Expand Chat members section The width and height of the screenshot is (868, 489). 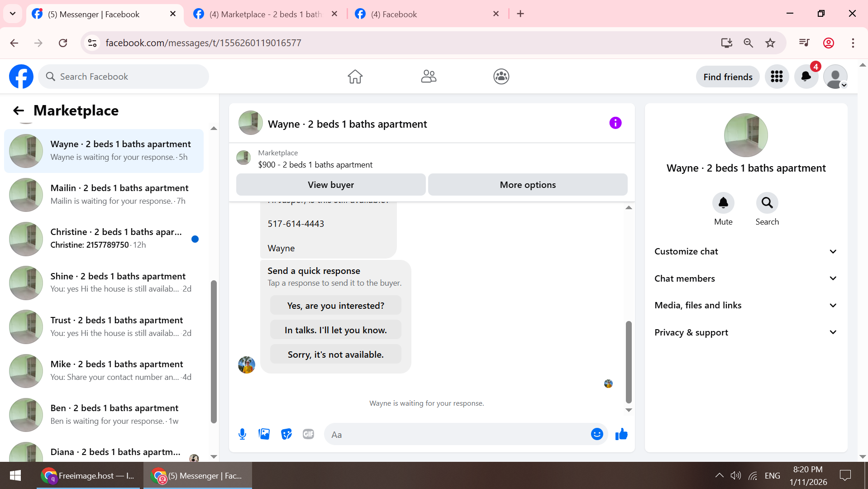[746, 278]
